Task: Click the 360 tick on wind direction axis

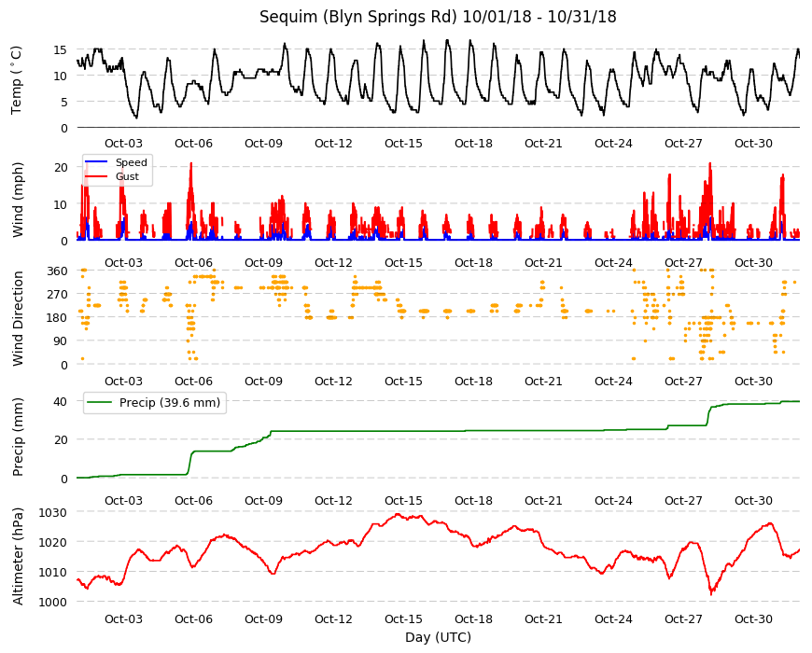Action: (58, 271)
